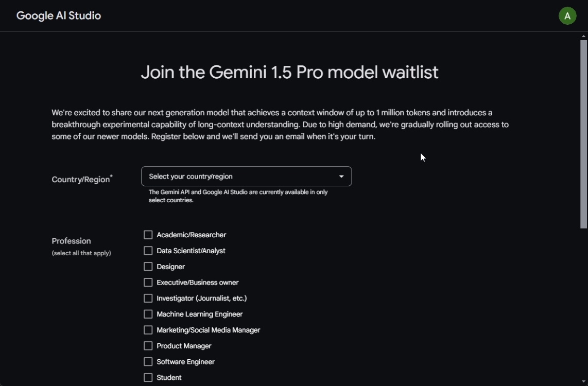This screenshot has width=588, height=386.
Task: Select Investigator (Journalist, etc.) checkbox
Action: (x=148, y=299)
